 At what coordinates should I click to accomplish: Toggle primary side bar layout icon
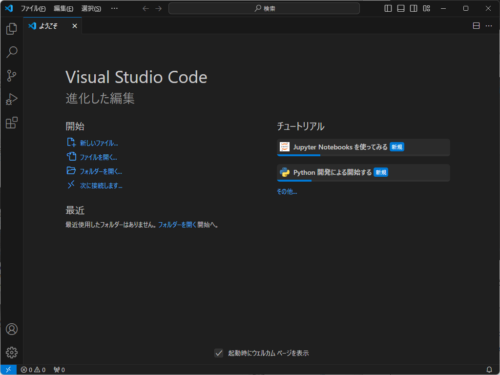pyautogui.click(x=388, y=8)
